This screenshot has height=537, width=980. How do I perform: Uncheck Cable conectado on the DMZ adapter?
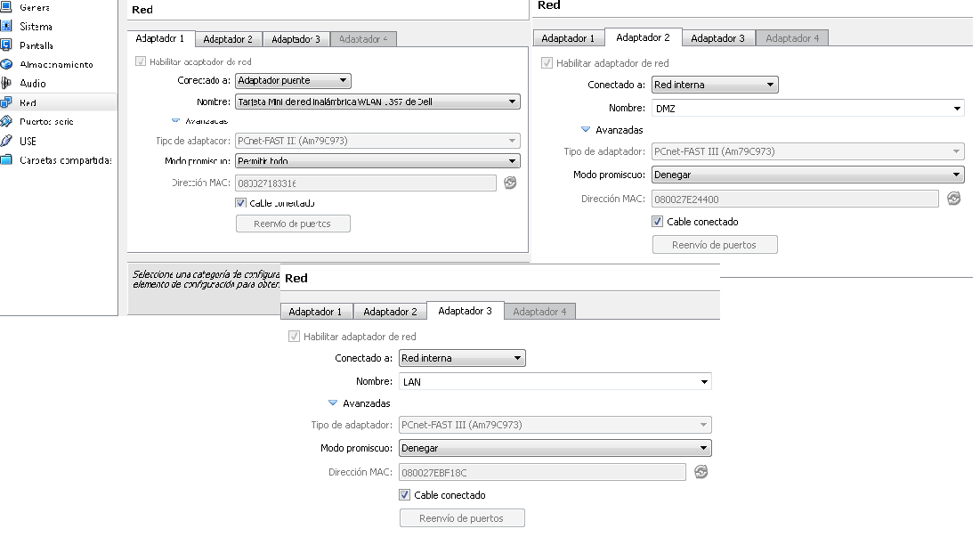point(655,221)
